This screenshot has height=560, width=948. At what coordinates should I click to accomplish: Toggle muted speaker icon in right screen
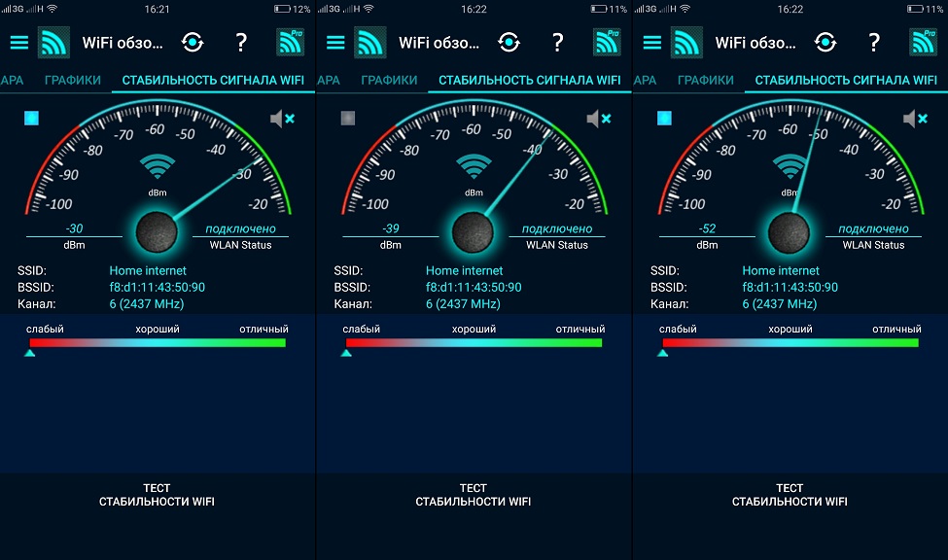(x=915, y=119)
